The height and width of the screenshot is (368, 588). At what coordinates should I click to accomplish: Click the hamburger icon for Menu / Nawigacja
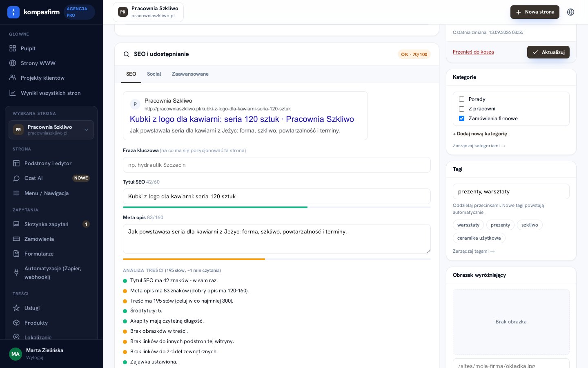[x=16, y=193]
